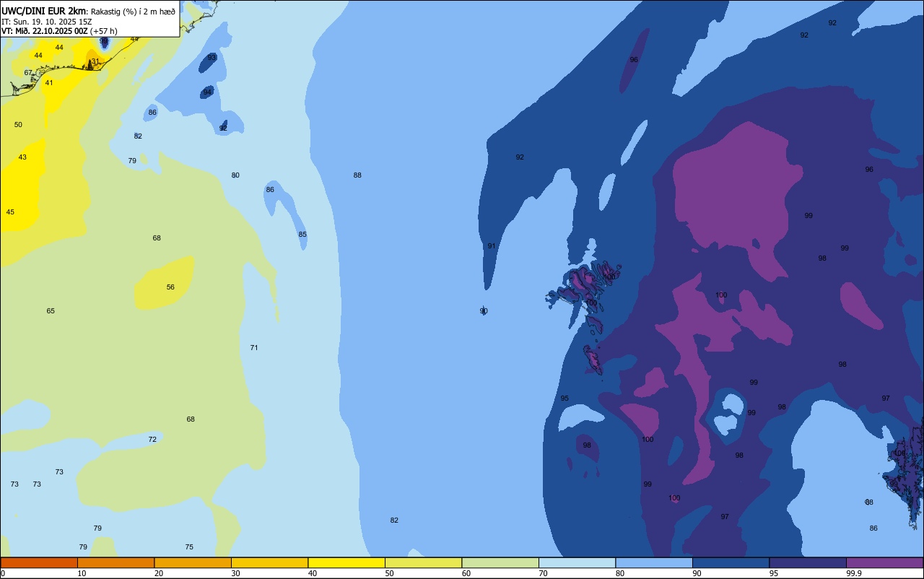Click the map value '91'
The width and height of the screenshot is (924, 579).
[492, 246]
